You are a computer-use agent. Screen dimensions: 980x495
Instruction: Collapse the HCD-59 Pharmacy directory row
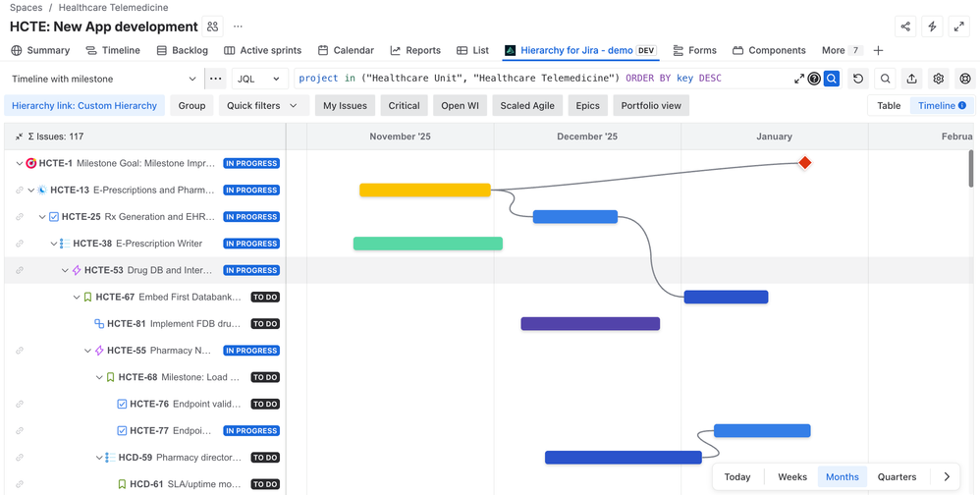99,458
